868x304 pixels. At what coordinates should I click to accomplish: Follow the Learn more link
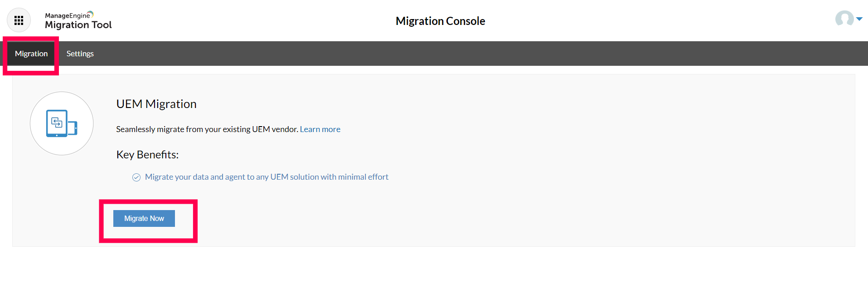(320, 129)
